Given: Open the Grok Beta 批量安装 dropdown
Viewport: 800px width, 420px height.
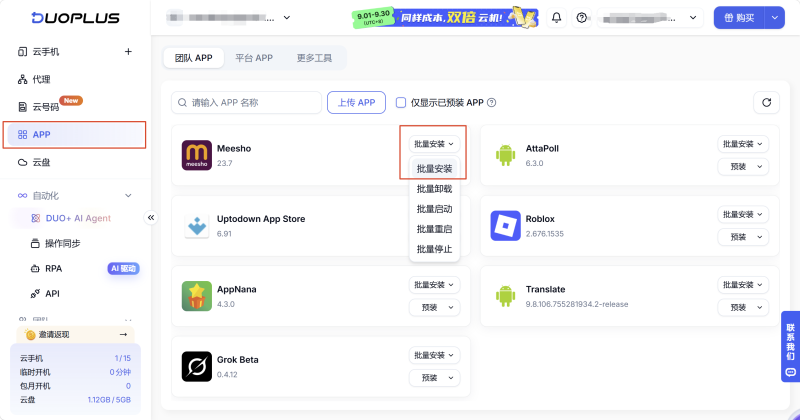Looking at the screenshot, I should [x=434, y=355].
